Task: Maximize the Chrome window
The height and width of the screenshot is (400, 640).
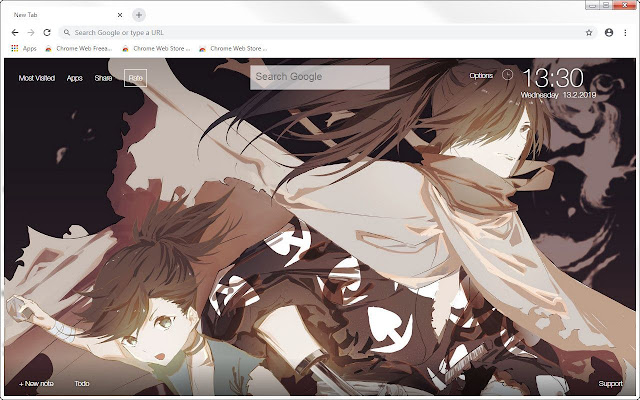Action: click(606, 5)
